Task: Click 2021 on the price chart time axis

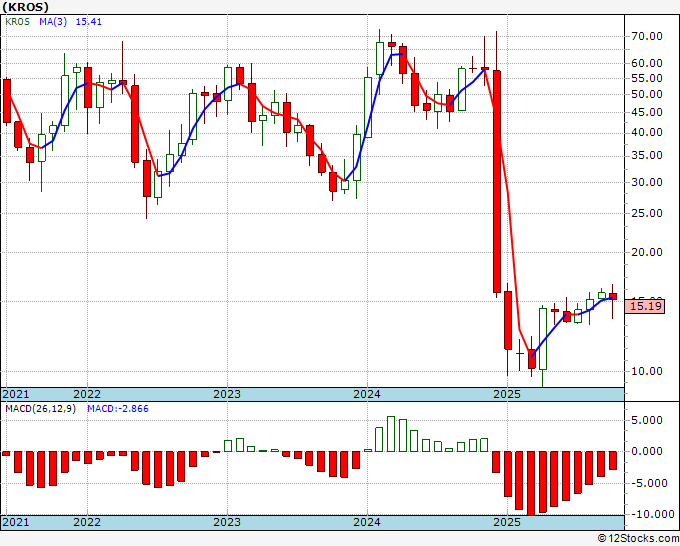Action: click(16, 394)
